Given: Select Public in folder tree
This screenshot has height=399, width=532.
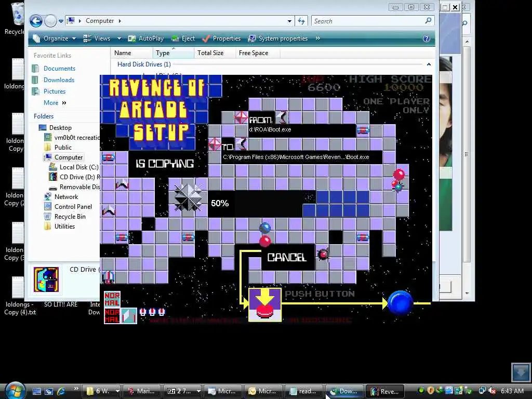Looking at the screenshot, I should (x=58, y=147).
